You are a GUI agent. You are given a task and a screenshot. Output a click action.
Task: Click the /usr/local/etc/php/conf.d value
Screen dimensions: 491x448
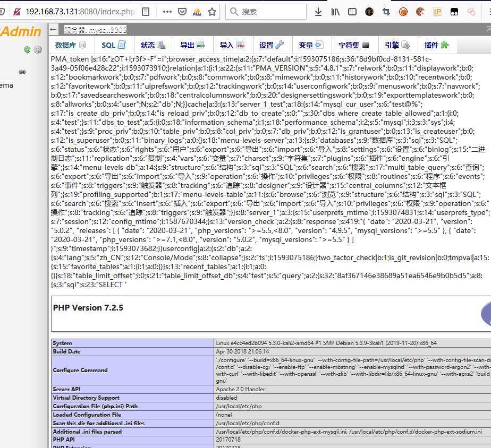click(248, 423)
